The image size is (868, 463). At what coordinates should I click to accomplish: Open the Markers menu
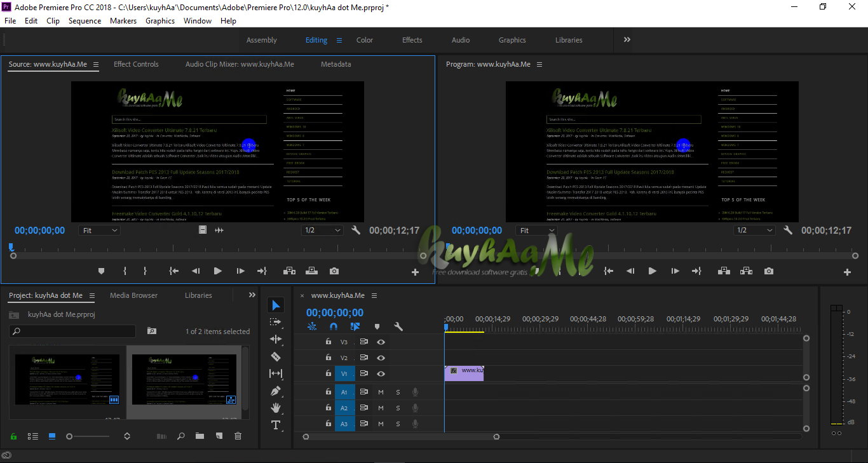coord(123,21)
